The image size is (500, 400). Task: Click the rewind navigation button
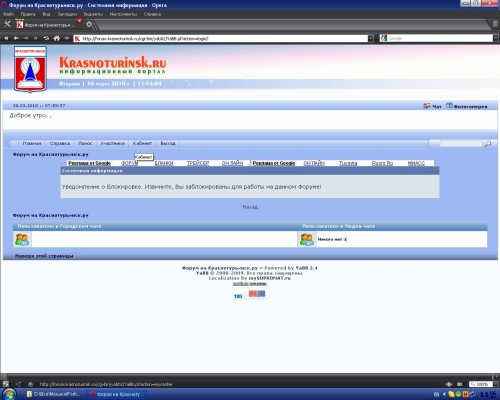(6, 38)
